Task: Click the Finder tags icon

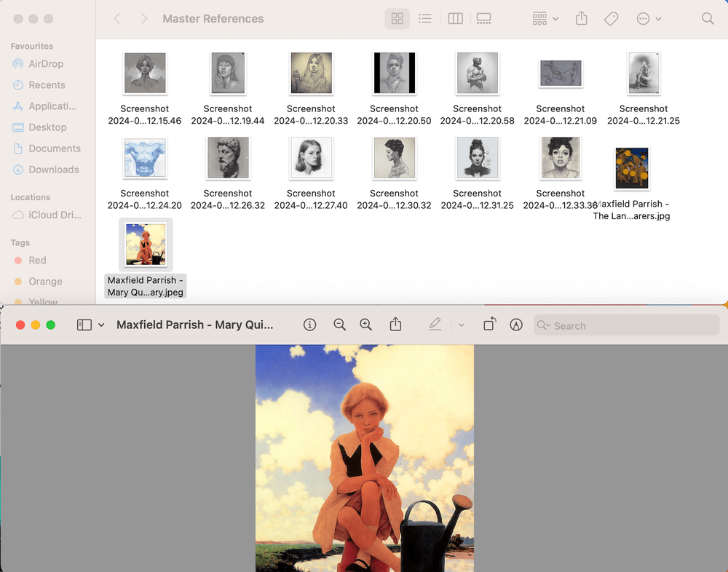Action: (611, 19)
